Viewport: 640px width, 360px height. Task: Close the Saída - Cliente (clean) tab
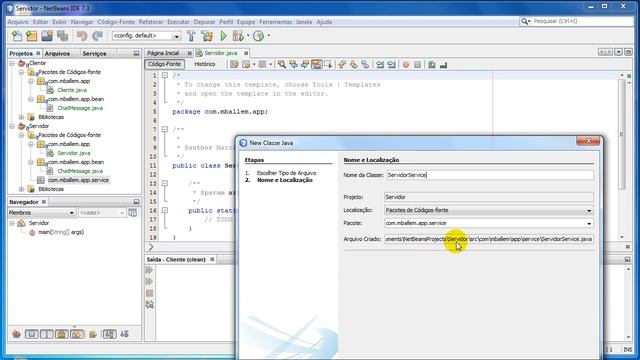(212, 260)
